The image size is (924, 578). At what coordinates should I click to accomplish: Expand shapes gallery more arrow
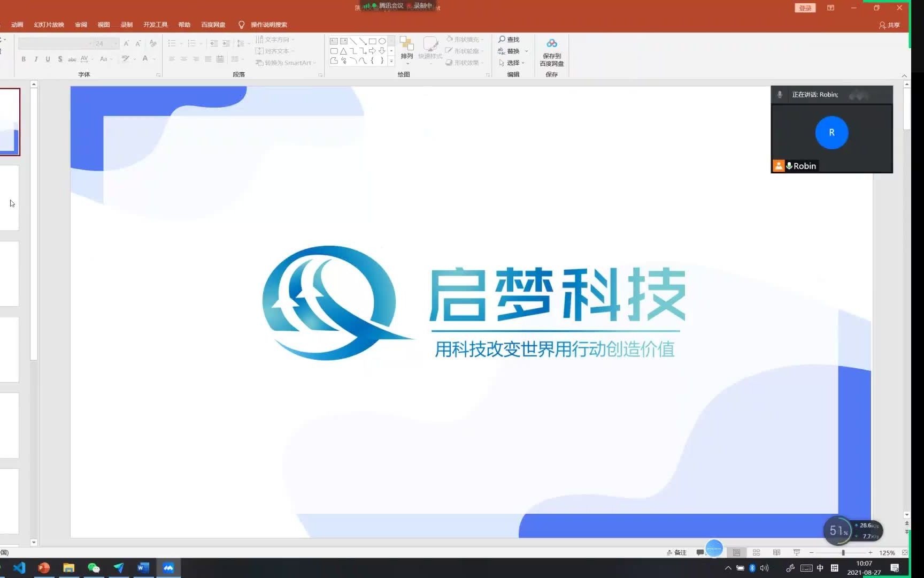pos(391,61)
